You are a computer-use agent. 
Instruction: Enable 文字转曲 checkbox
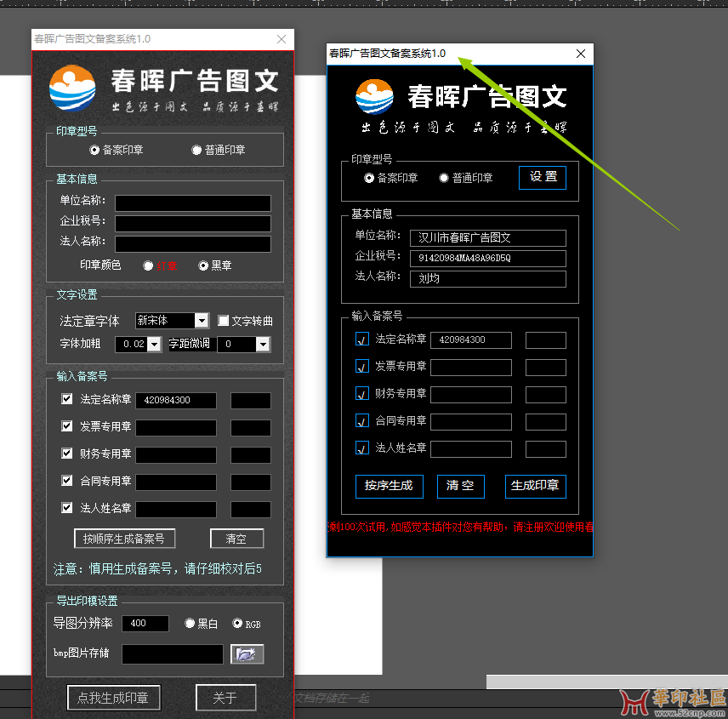pos(224,321)
